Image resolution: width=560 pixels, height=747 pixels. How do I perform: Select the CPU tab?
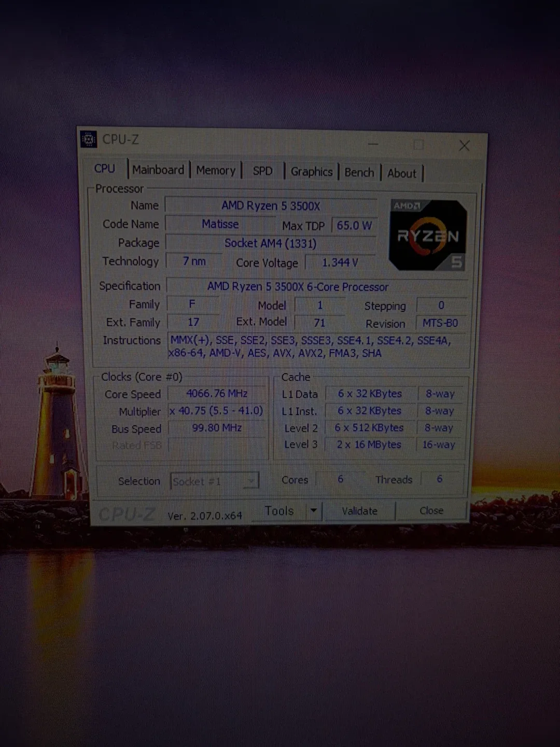pos(105,169)
